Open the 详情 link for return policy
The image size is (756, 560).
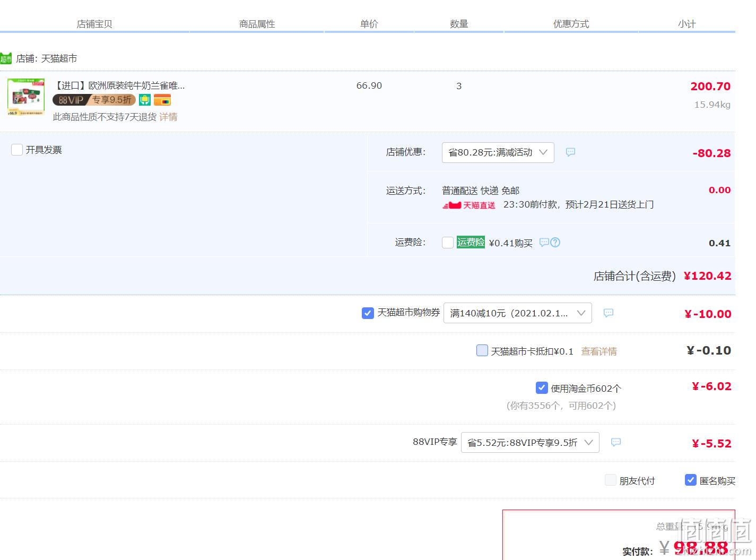pos(168,117)
